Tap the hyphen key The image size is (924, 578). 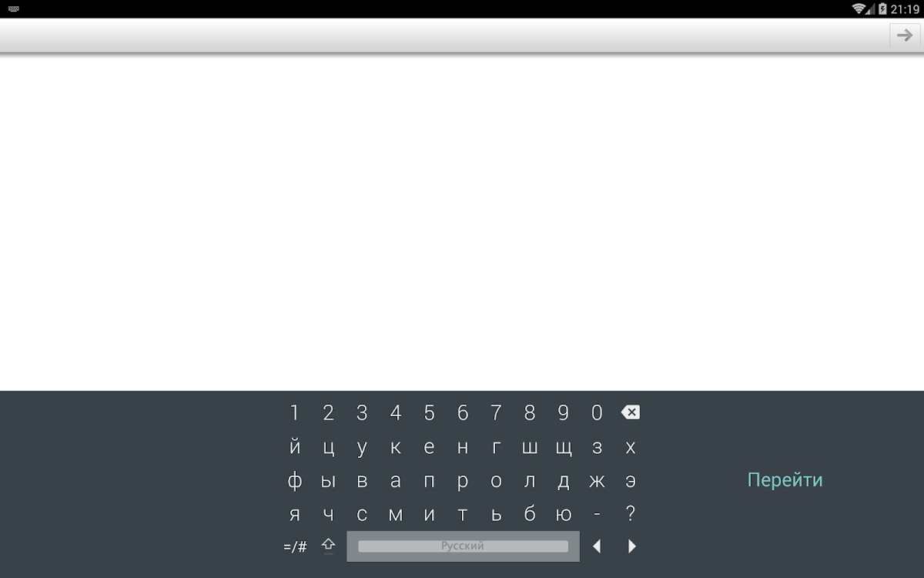pos(597,514)
